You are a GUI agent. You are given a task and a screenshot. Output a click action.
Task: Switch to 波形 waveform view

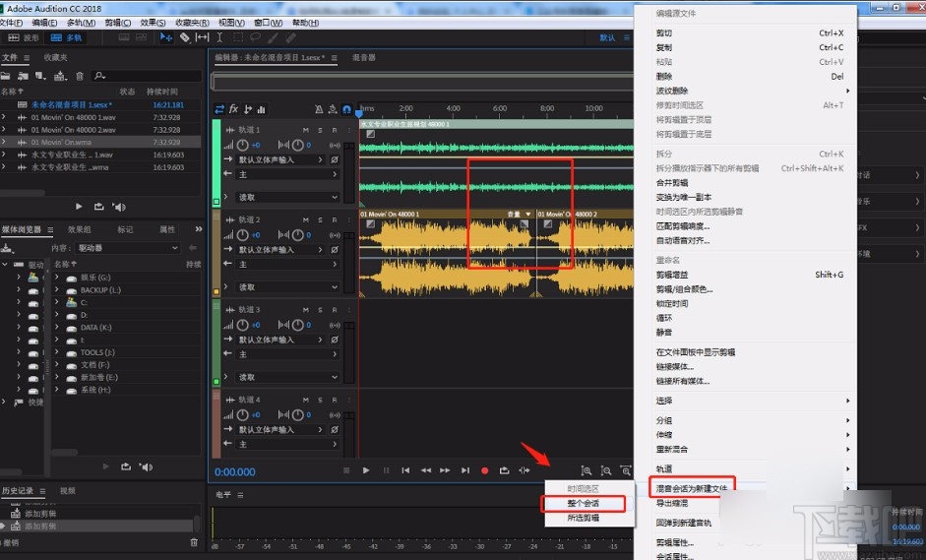(x=24, y=37)
